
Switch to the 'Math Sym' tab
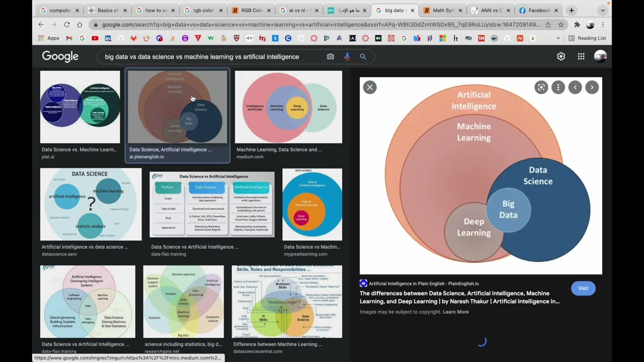[442, 10]
